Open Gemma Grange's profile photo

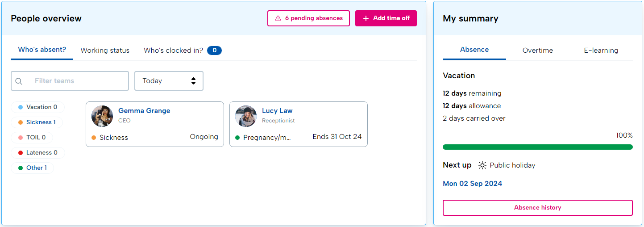(102, 116)
